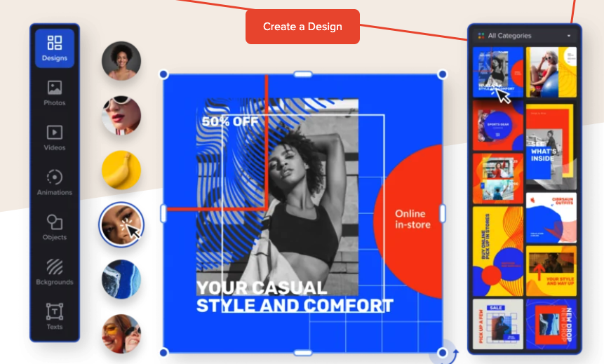Select the Videos sidebar icon

tap(54, 137)
